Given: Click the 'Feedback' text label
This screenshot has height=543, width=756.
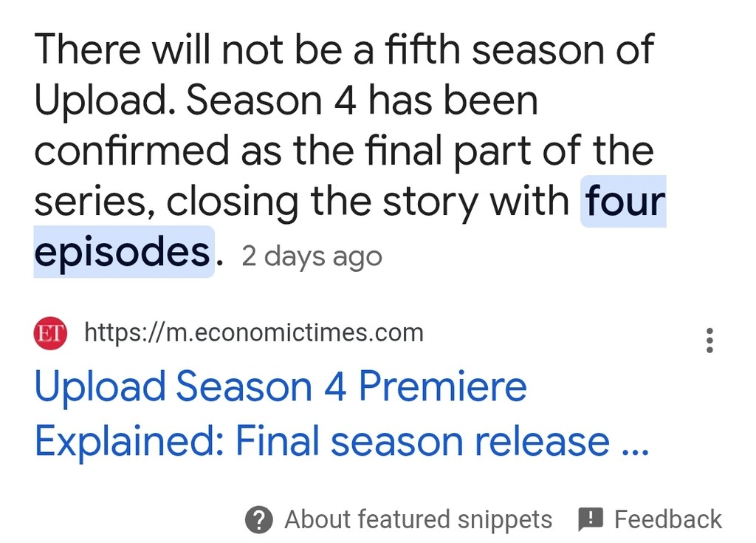Looking at the screenshot, I should click(667, 520).
